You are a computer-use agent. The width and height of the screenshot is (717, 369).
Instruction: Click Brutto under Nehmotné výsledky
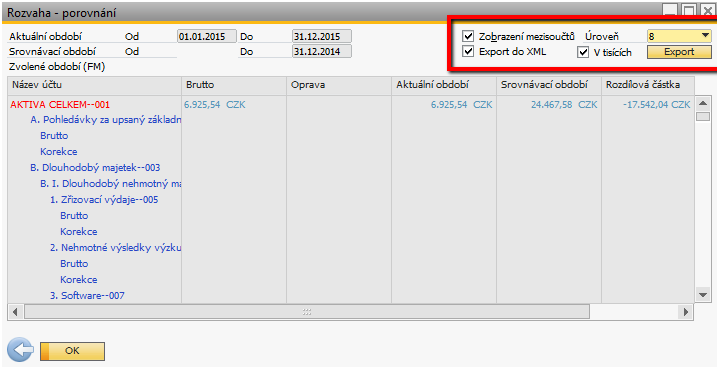74,264
